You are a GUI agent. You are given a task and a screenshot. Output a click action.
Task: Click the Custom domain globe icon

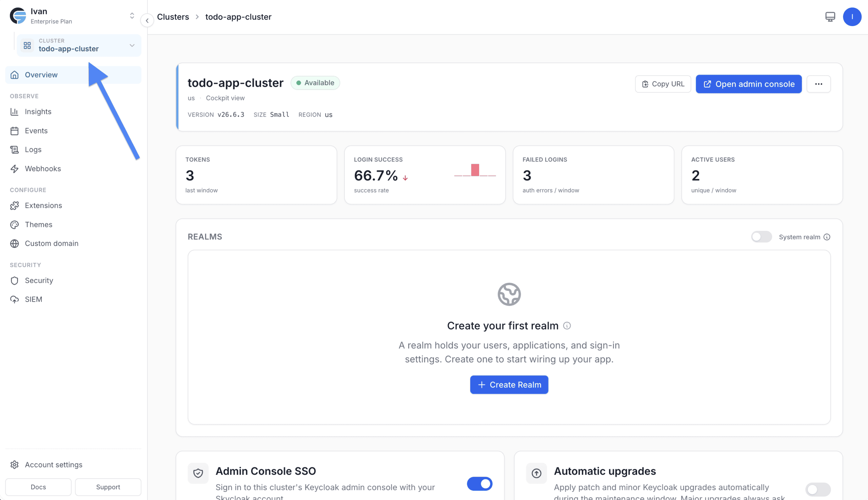[x=15, y=243]
